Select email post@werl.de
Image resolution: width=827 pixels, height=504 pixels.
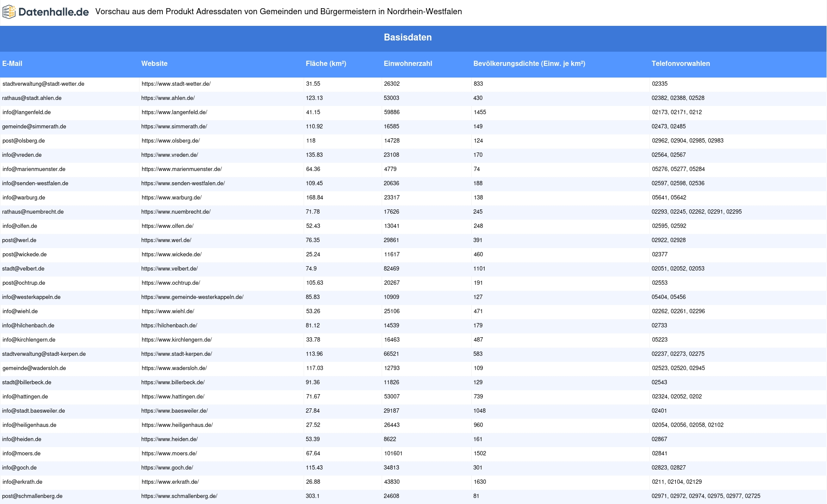click(x=19, y=240)
